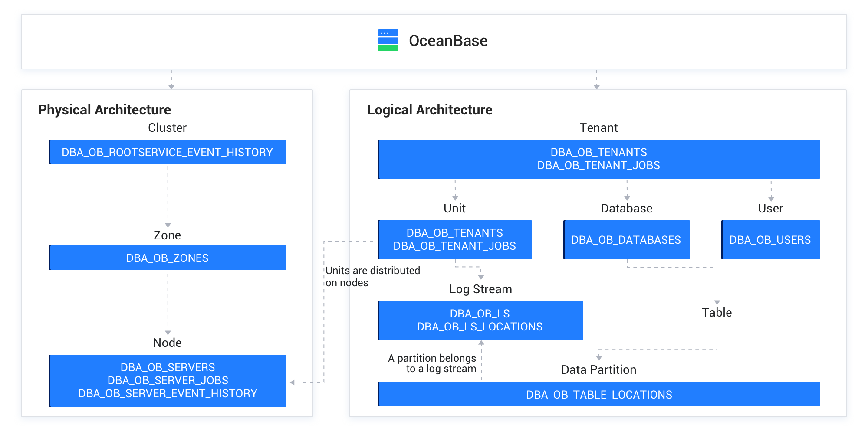Switch to the Logical Architecture section
868x438 pixels.
430,110
